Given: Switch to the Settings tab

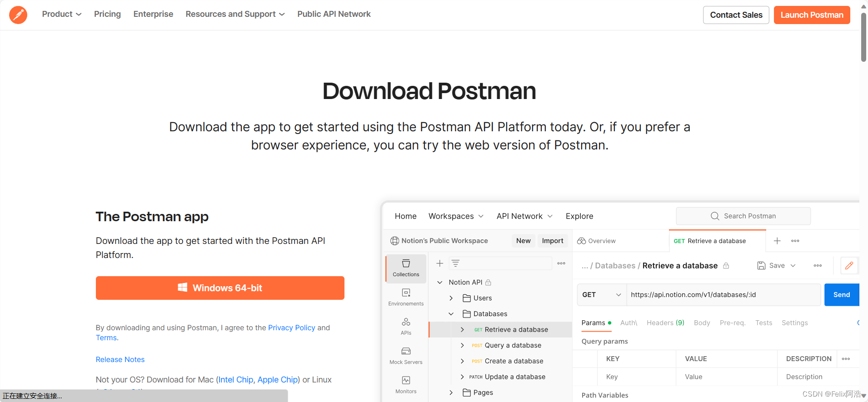Looking at the screenshot, I should click(794, 323).
